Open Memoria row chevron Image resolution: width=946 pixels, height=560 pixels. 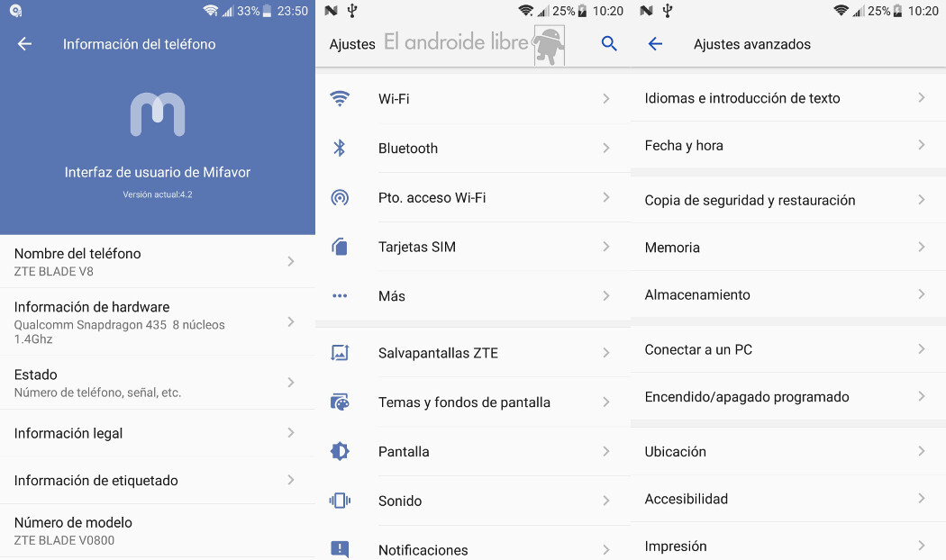coord(922,247)
